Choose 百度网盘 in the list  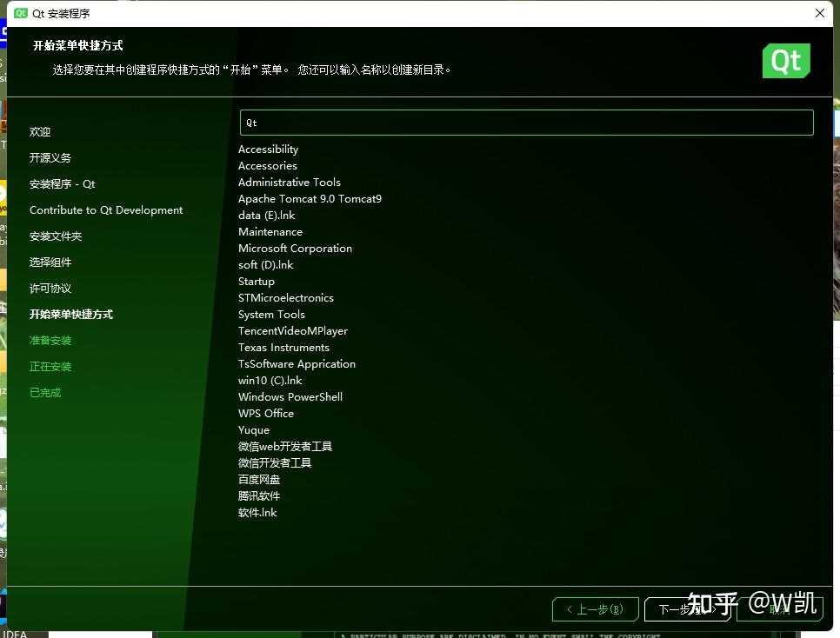click(x=259, y=480)
